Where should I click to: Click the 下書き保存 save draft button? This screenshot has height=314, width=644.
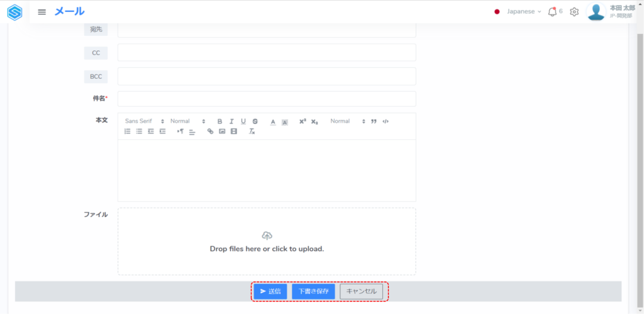313,291
